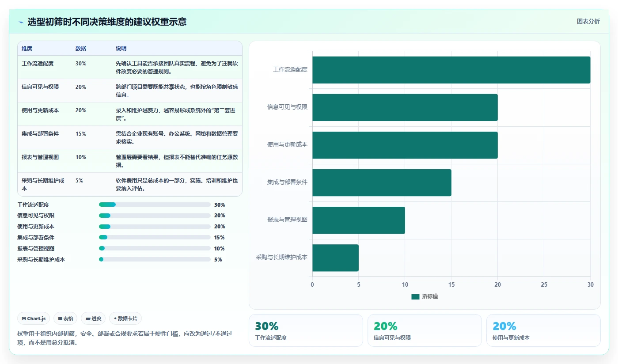Image resolution: width=618 pixels, height=364 pixels.
Task: Click the 采购与长期维护成本 chart bar
Action: coord(335,258)
